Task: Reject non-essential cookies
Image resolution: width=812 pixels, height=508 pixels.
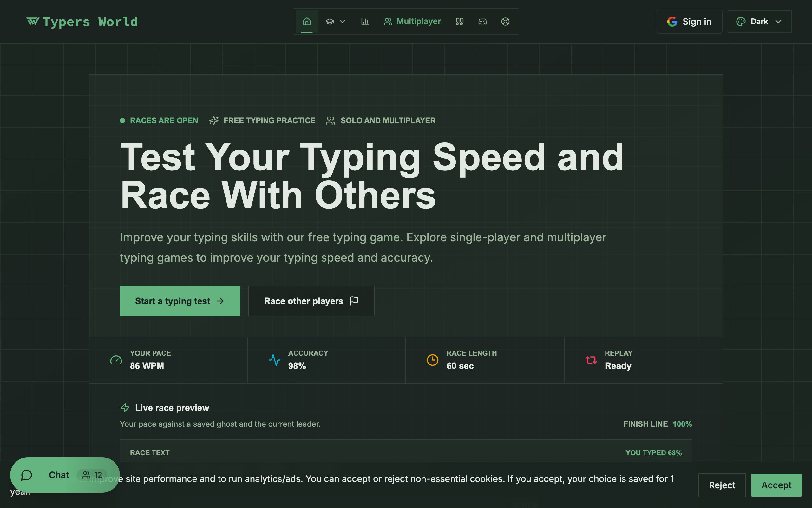Action: [722, 485]
